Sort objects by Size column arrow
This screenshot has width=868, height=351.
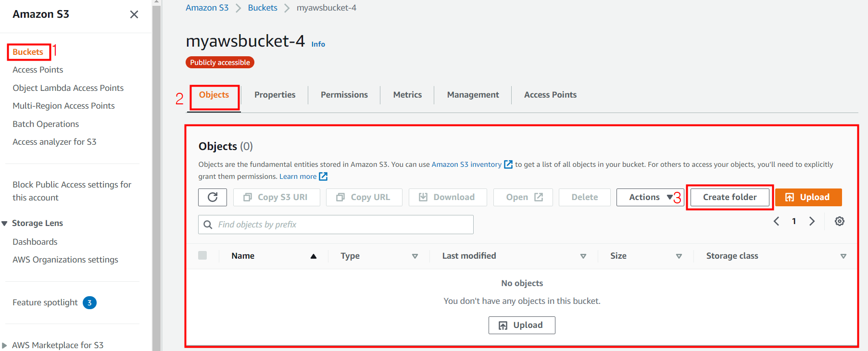pyautogui.click(x=679, y=256)
